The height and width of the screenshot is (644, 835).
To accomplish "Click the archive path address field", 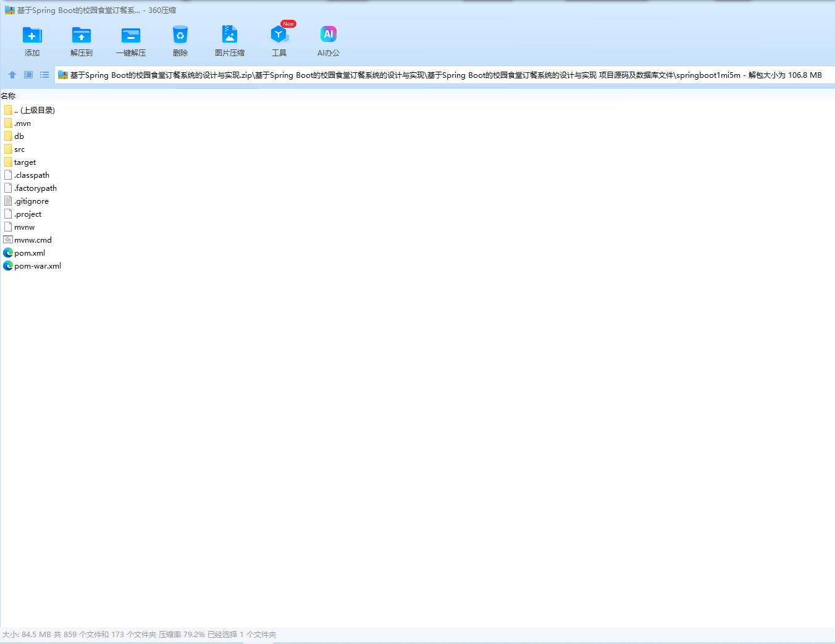I will 445,75.
